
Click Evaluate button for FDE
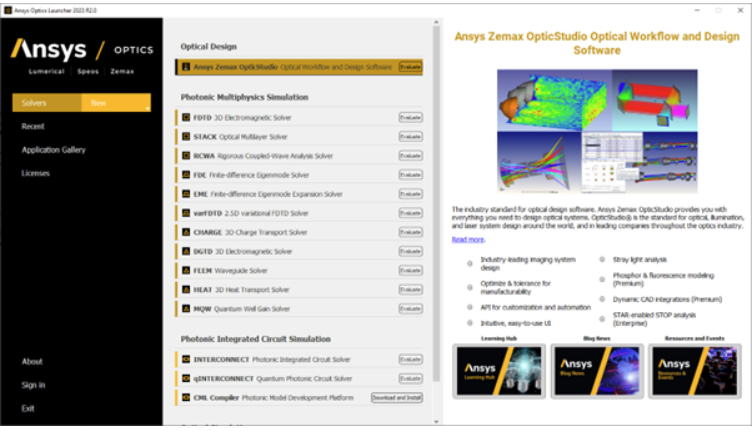410,175
